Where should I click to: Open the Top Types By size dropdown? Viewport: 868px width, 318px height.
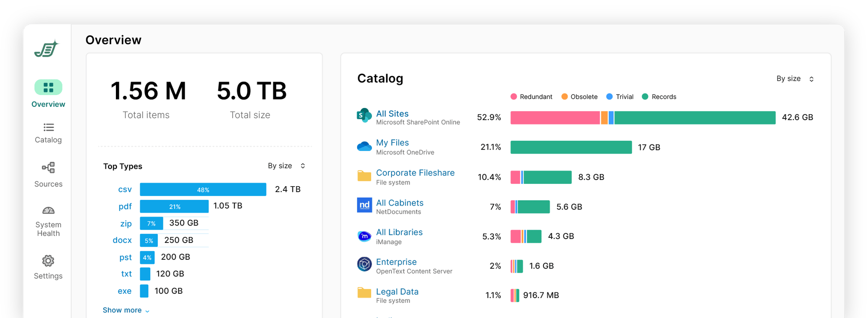[286, 166]
